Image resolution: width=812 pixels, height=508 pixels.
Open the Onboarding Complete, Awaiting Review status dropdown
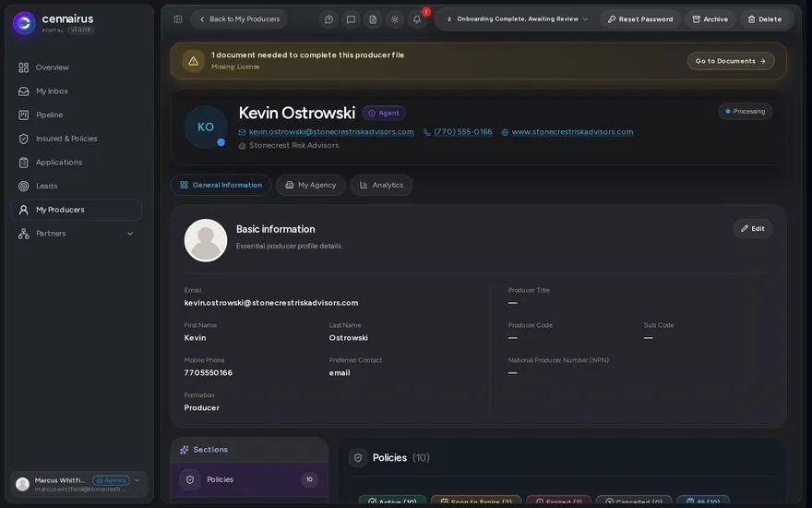[x=518, y=19]
